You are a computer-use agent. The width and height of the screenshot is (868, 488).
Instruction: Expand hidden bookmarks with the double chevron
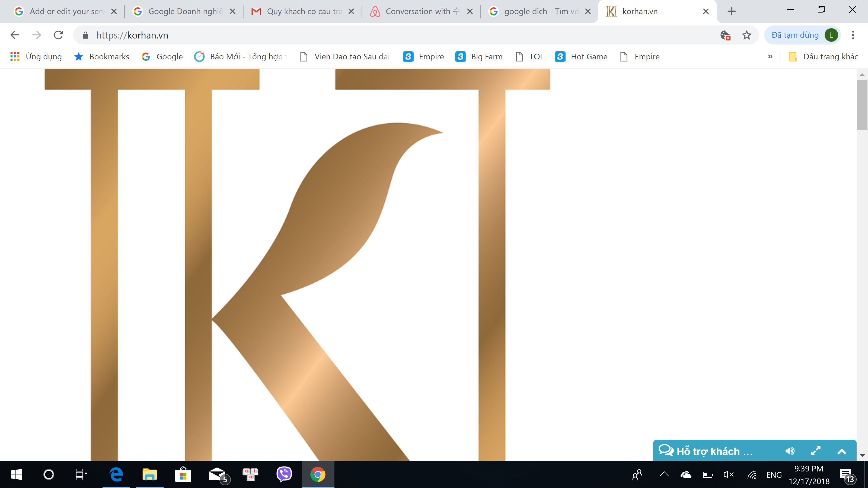770,57
